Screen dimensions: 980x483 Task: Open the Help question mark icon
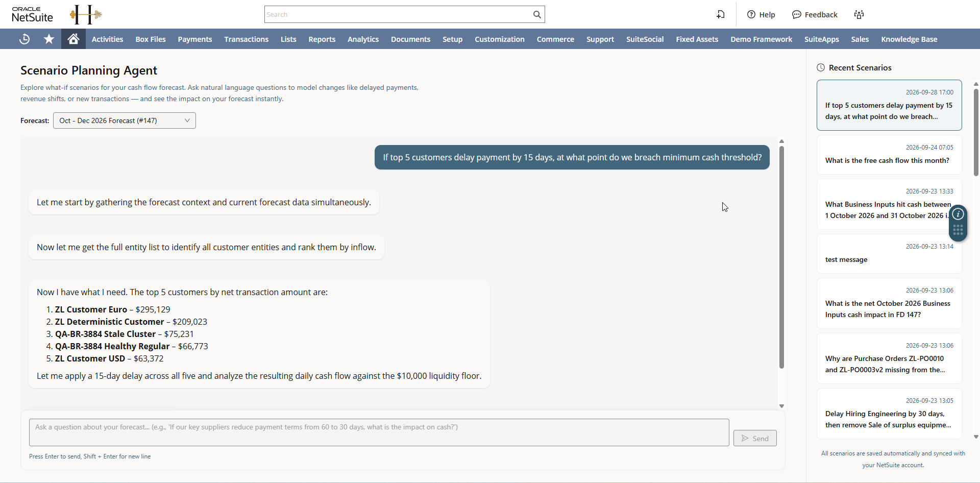[x=751, y=14]
